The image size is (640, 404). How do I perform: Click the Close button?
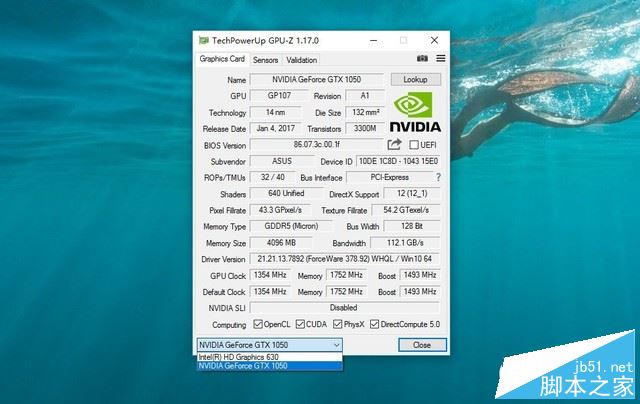click(422, 345)
